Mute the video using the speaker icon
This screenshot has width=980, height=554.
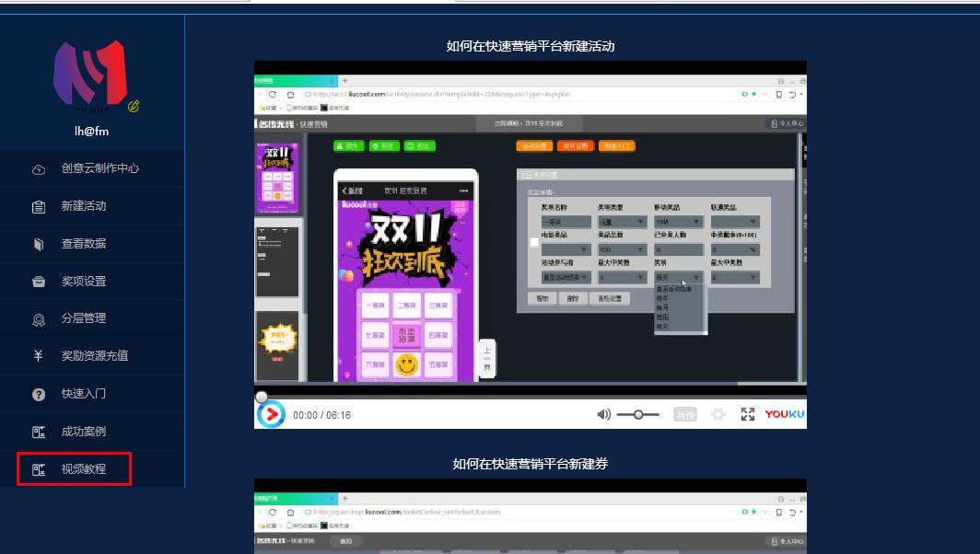603,415
